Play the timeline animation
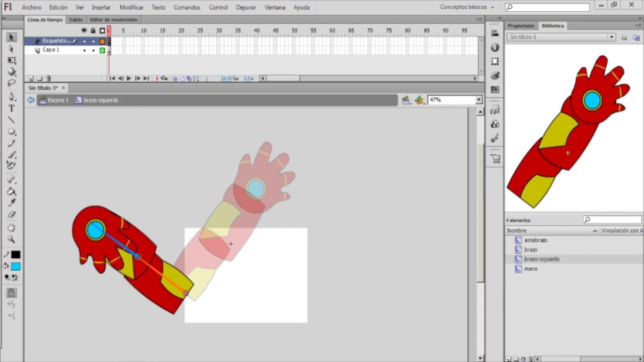 coord(129,78)
